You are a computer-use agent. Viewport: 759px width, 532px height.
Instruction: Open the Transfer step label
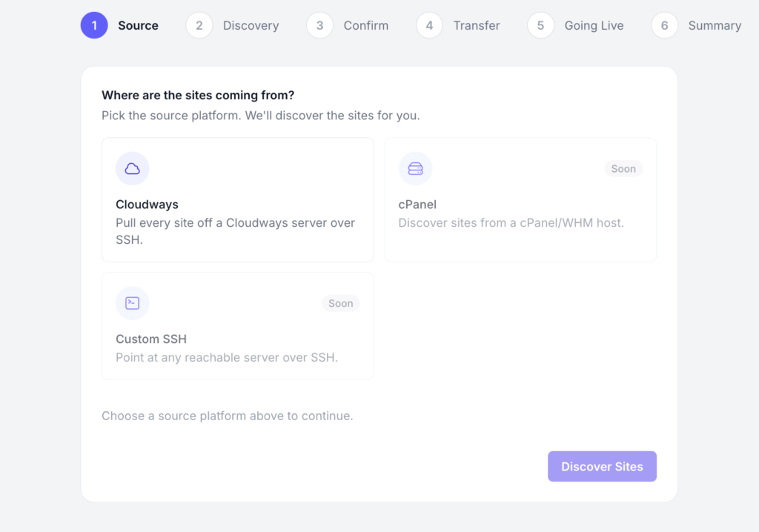tap(477, 25)
